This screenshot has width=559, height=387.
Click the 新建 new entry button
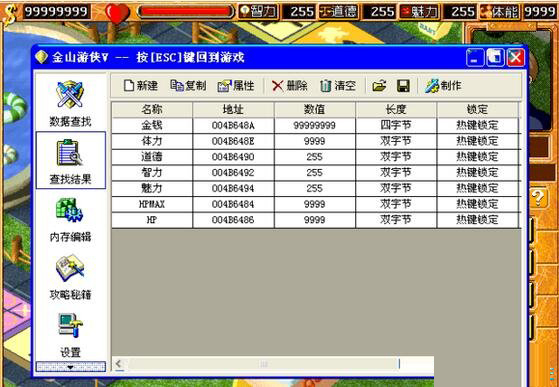[141, 86]
